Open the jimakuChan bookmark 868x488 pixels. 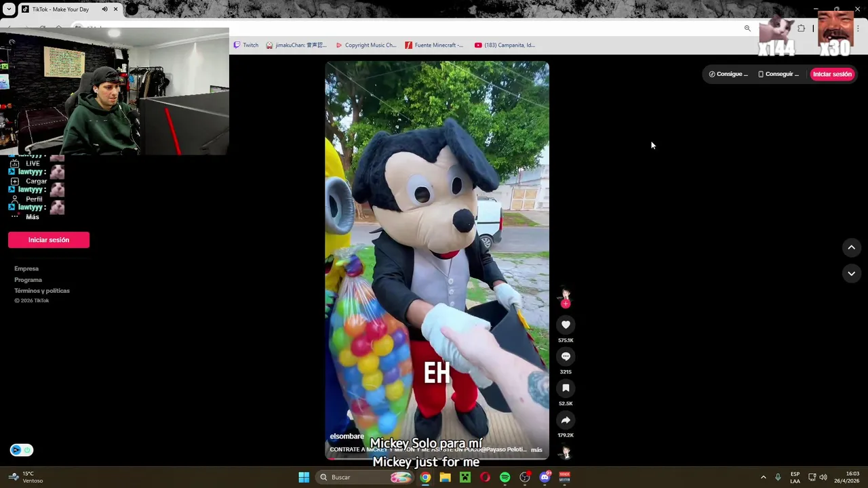(x=296, y=45)
